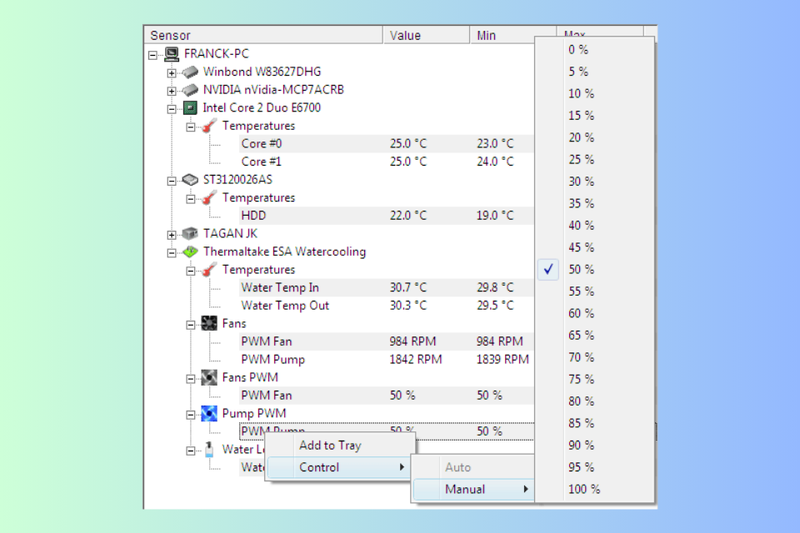This screenshot has height=533, width=800.
Task: Select 10 % manual speed
Action: 595,93
